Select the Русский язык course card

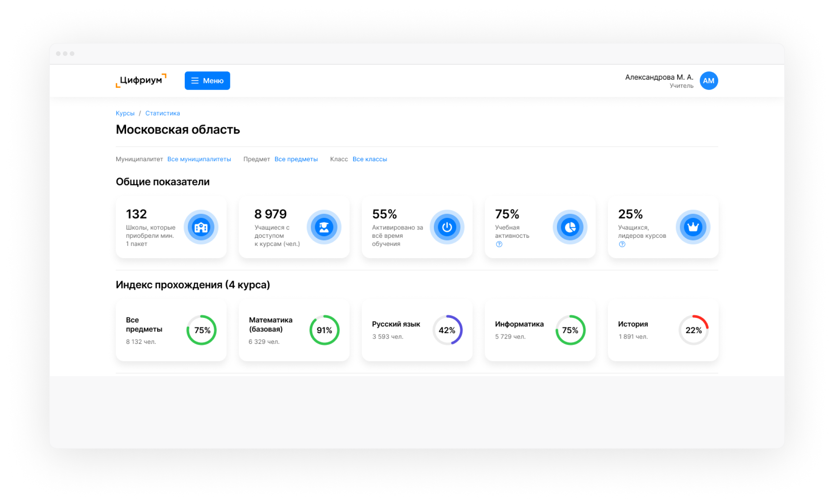click(x=417, y=330)
